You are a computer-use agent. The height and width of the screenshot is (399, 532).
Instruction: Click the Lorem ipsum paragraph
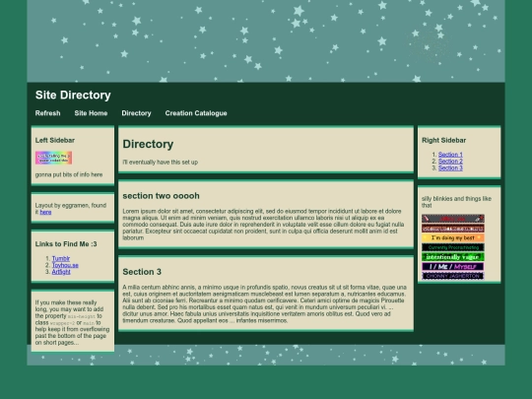pos(264,225)
